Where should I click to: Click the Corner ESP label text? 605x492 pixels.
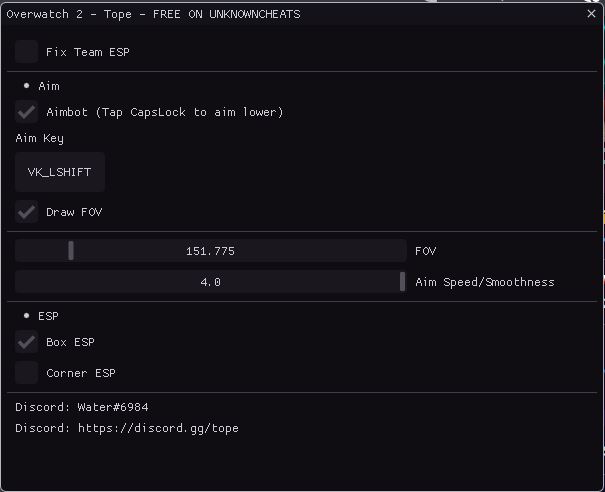pos(81,373)
